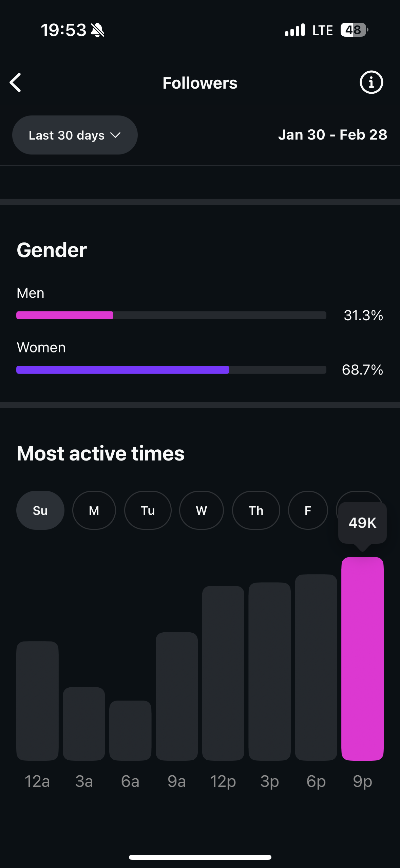The width and height of the screenshot is (400, 868).
Task: Switch to Th day tab
Action: pyautogui.click(x=256, y=510)
